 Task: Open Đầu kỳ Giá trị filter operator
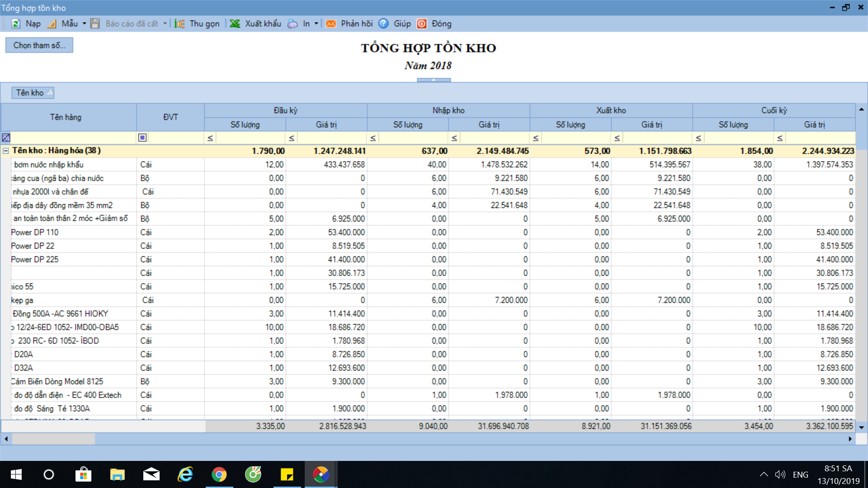292,138
